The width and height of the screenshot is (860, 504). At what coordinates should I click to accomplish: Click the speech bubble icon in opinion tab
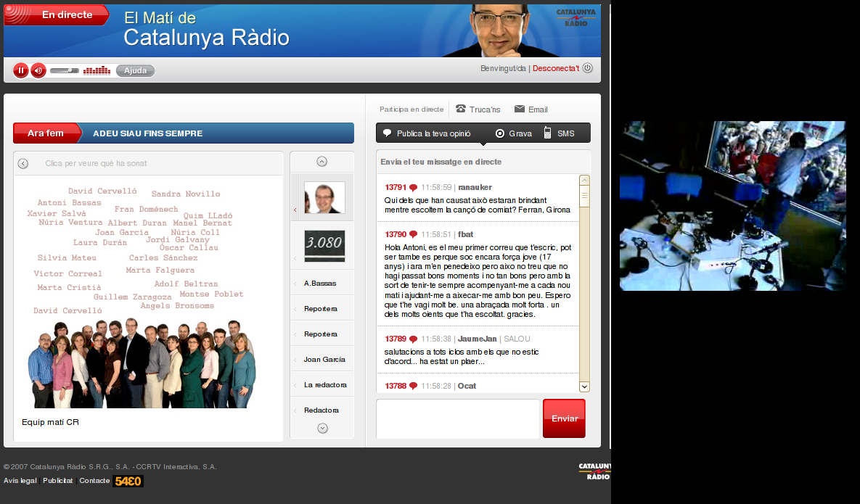(388, 133)
